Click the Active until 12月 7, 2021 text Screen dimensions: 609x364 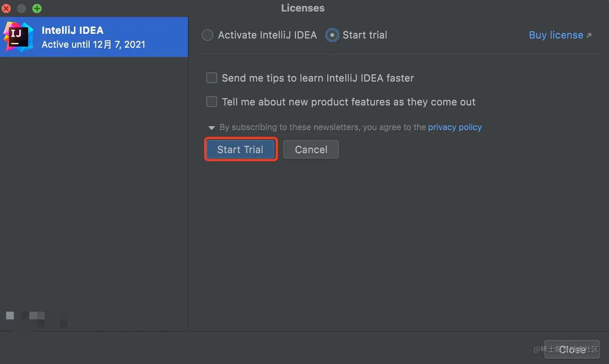[93, 44]
